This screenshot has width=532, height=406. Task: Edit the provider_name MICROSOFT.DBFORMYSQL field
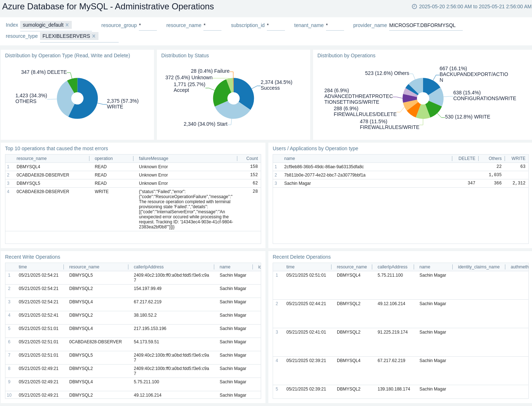point(426,25)
